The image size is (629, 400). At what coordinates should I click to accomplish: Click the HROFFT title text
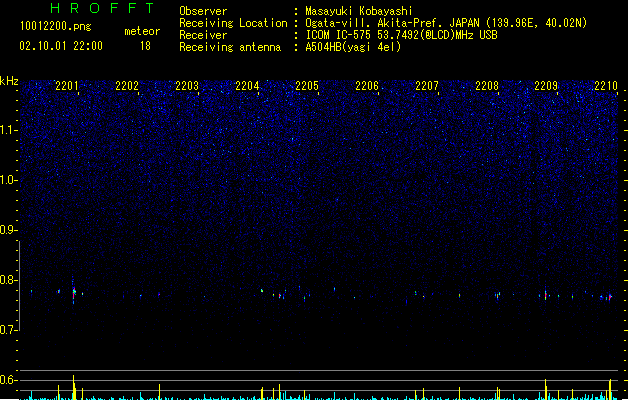[102, 8]
